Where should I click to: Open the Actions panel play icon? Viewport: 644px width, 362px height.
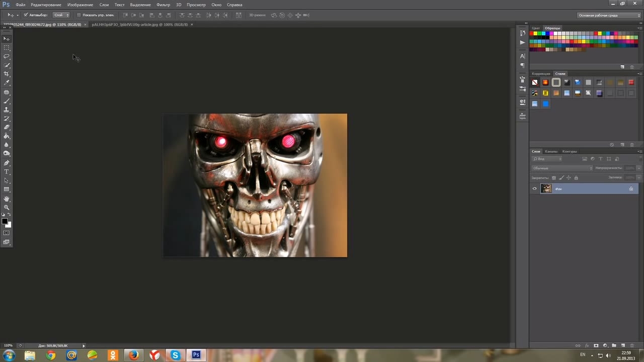click(522, 42)
